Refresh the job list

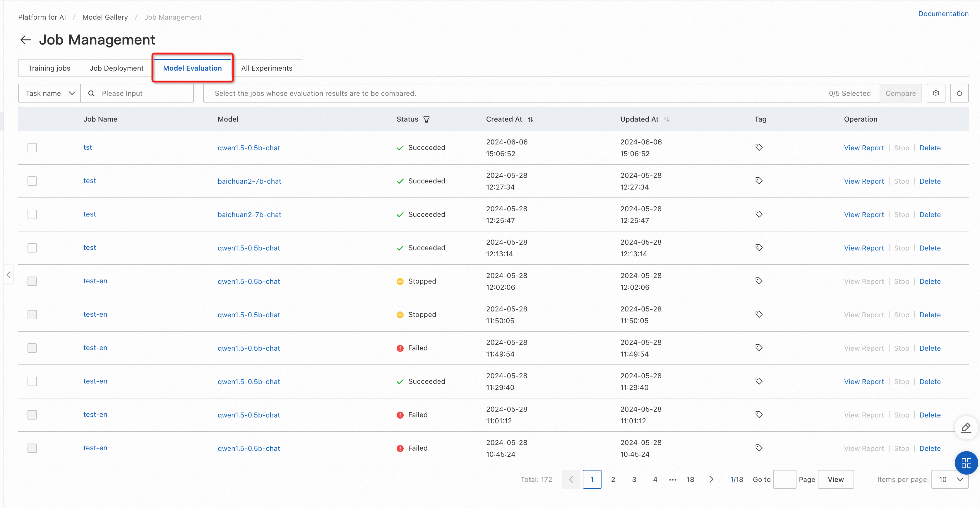point(959,93)
